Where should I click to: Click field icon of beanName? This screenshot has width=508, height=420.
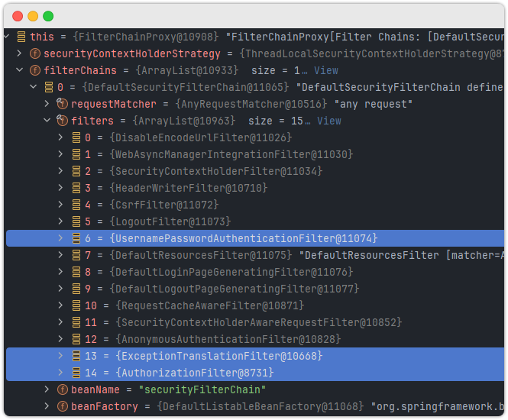click(x=62, y=390)
